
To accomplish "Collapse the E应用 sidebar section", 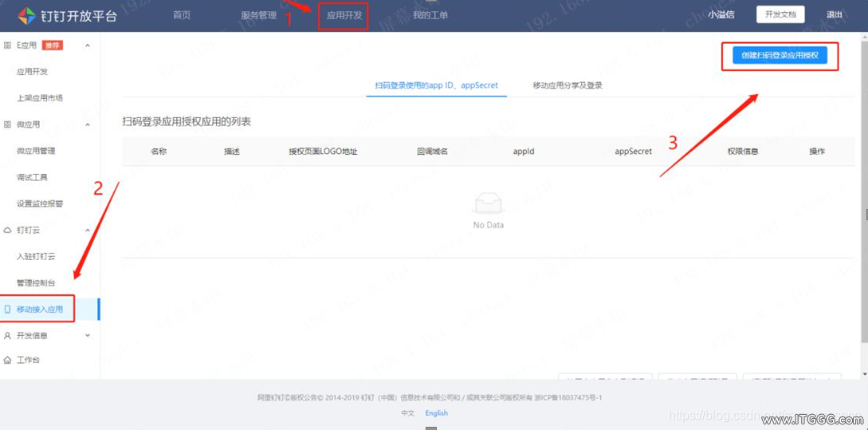I will point(88,45).
